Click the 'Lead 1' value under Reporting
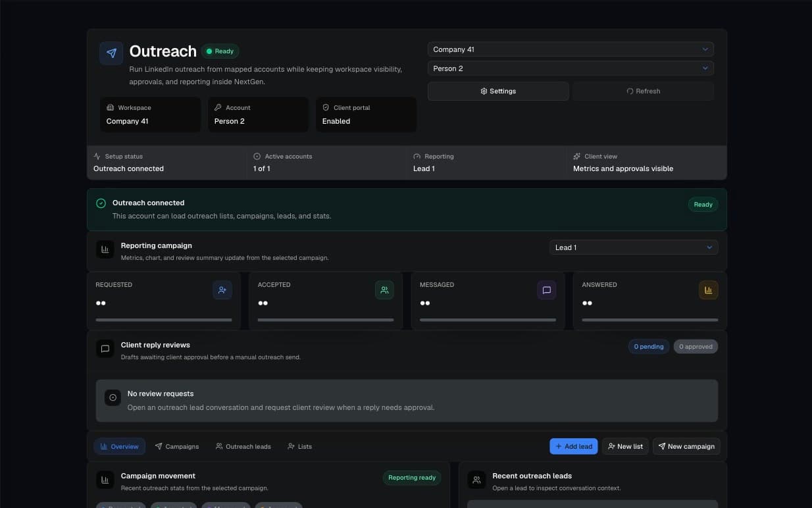The width and height of the screenshot is (812, 508). pos(424,168)
